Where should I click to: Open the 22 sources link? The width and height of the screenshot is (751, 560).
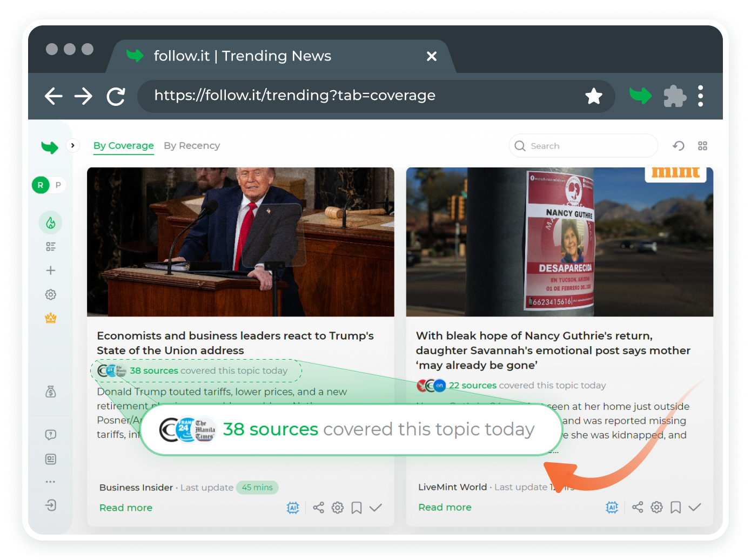[472, 386]
